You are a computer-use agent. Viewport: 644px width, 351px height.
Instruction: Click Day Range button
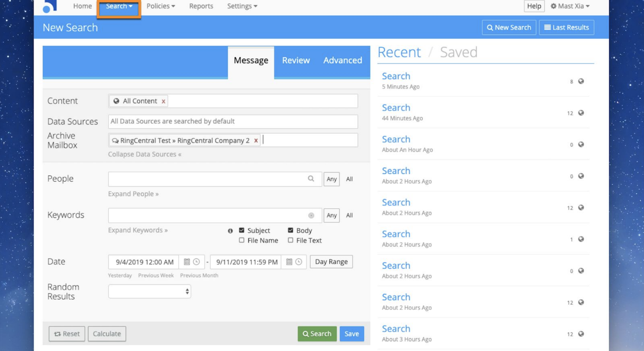click(x=331, y=262)
